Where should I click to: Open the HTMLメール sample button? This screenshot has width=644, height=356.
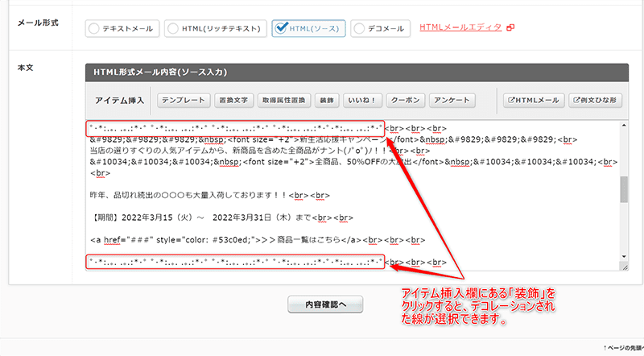(x=533, y=101)
